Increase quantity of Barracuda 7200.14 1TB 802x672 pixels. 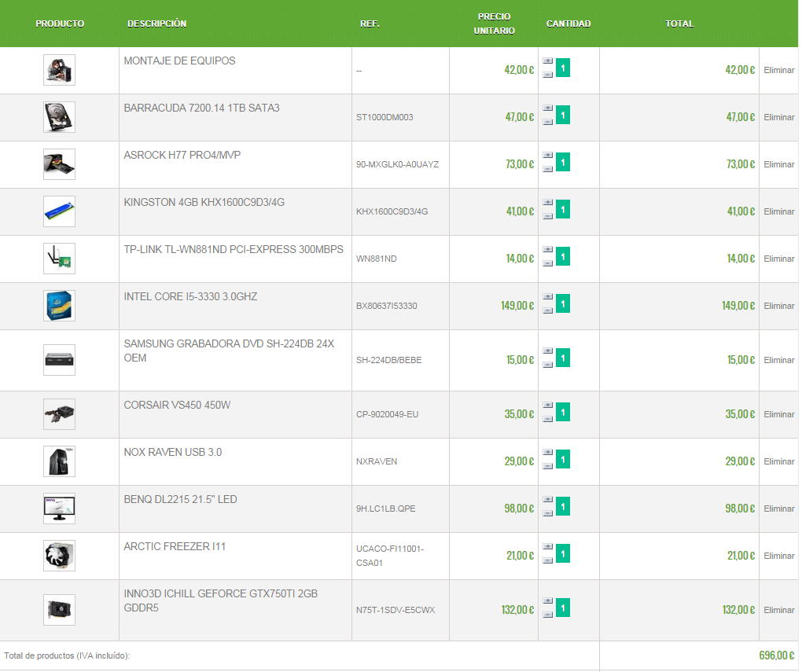click(548, 108)
